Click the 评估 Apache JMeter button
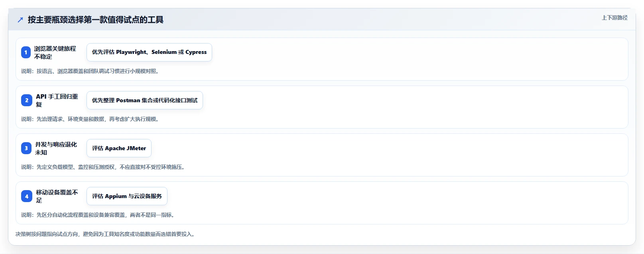Viewport: 644px width, 254px height. tap(119, 148)
